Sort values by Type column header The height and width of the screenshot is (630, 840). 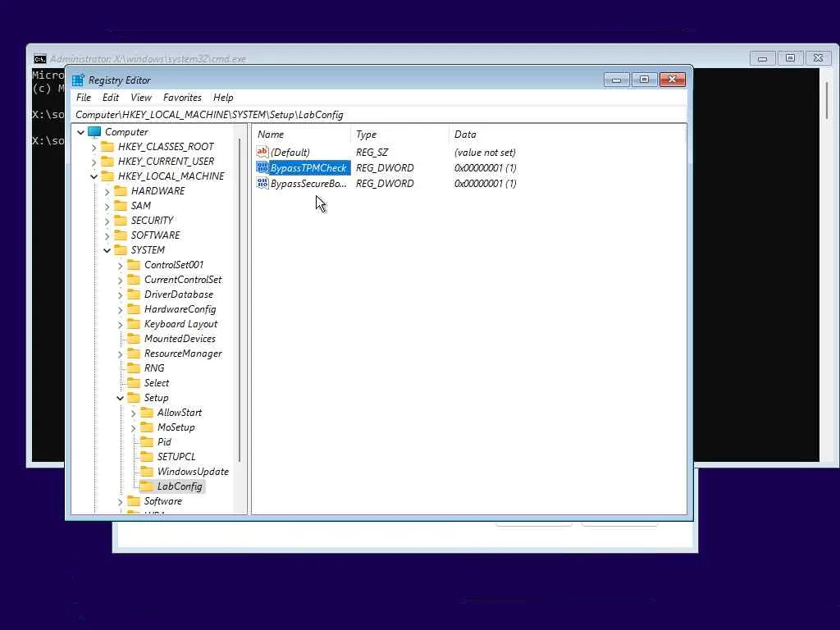coord(399,135)
